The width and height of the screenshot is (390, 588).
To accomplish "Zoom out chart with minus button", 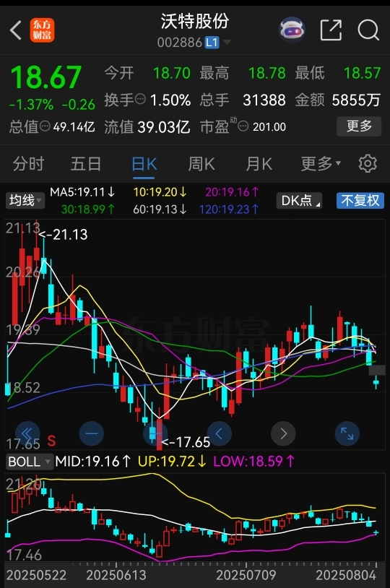I will [x=92, y=433].
